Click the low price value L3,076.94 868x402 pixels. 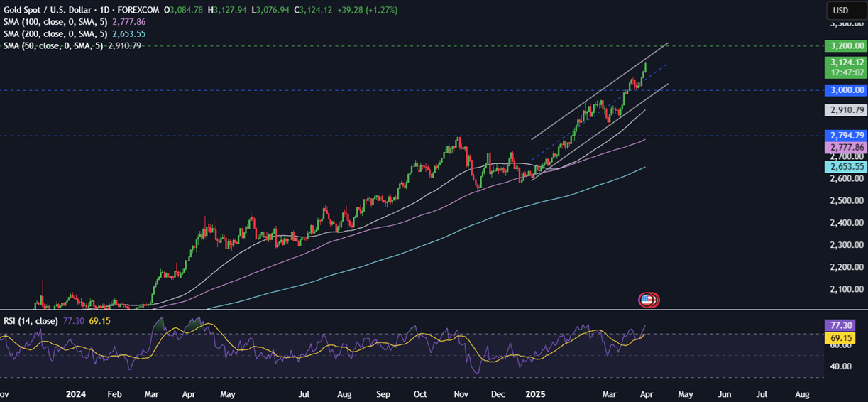(x=269, y=10)
